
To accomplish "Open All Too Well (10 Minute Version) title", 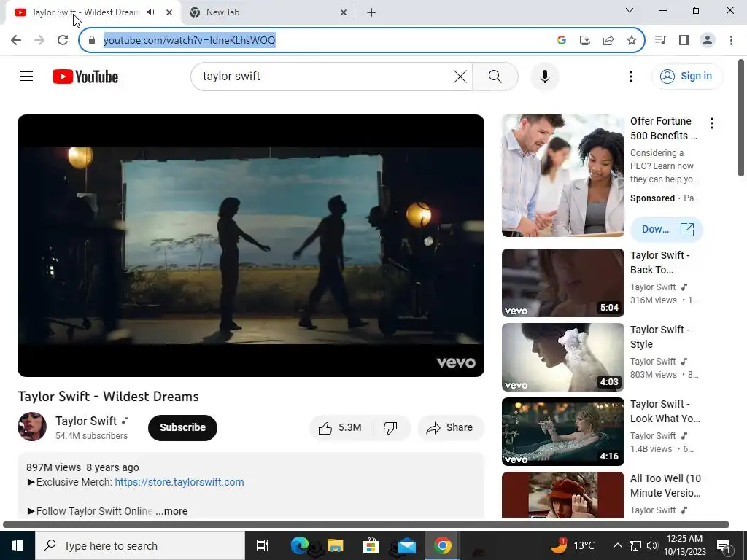I will pyautogui.click(x=665, y=485).
